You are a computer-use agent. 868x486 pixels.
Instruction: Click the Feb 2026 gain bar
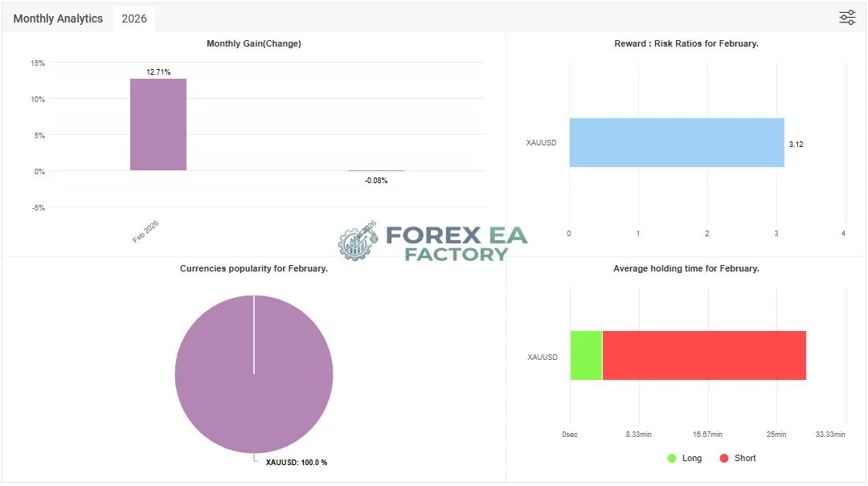158,125
